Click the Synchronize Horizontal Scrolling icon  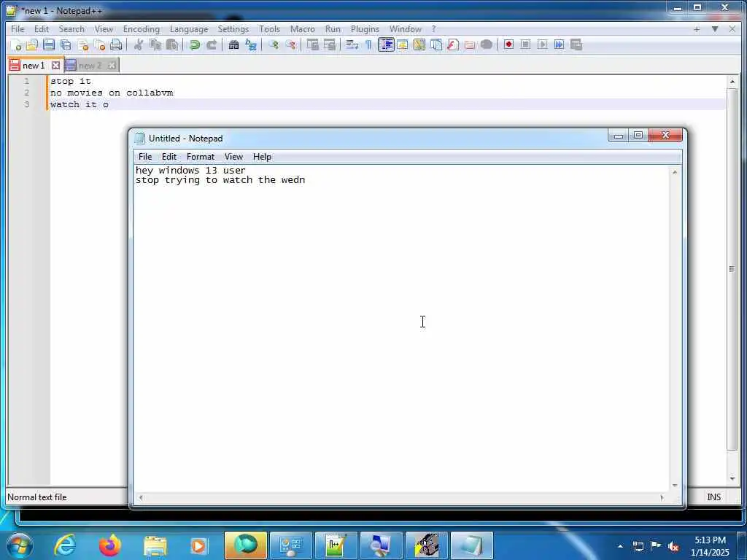(x=329, y=44)
